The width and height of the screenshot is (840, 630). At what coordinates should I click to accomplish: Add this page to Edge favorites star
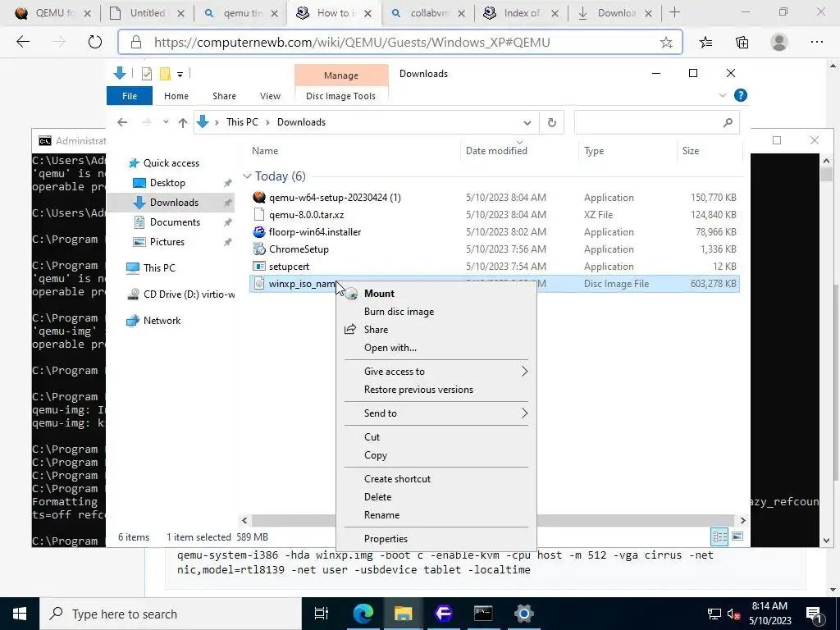[666, 43]
